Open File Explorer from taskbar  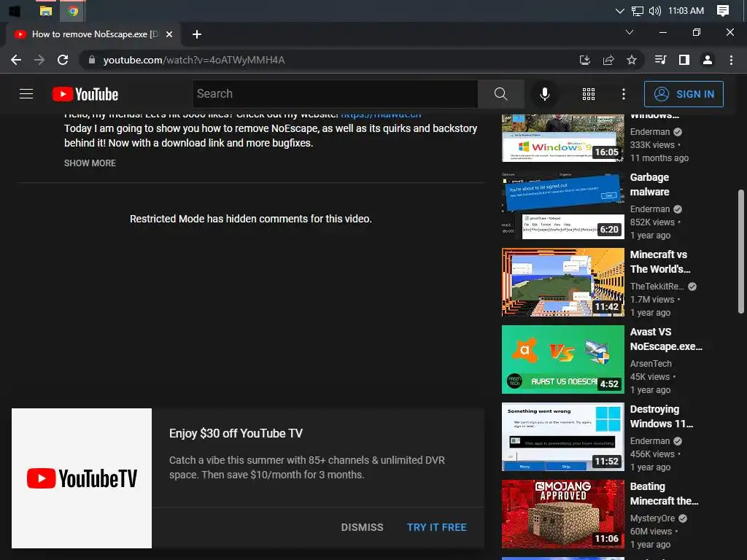pos(46,10)
